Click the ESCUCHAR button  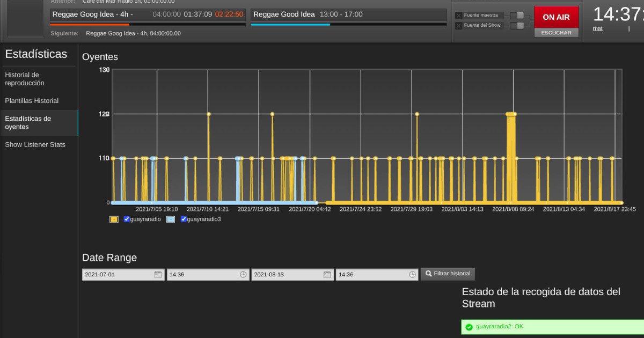pos(557,33)
